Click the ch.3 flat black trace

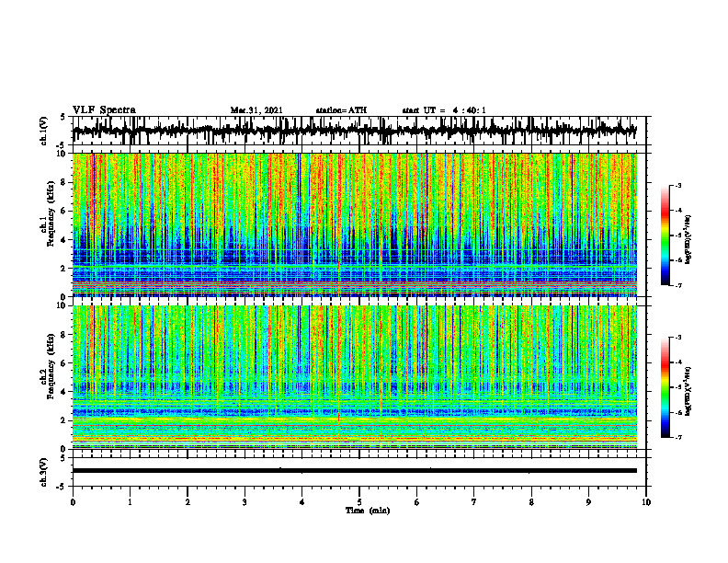(355, 471)
